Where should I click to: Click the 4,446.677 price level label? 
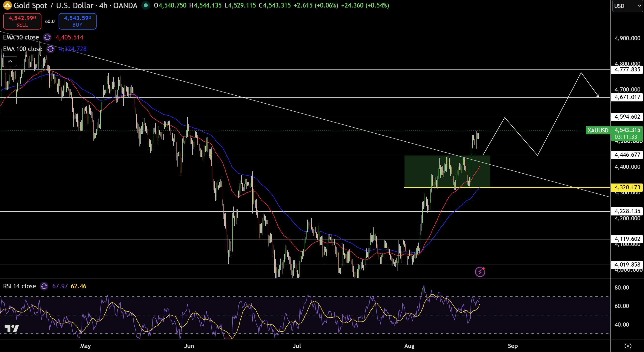tap(627, 155)
